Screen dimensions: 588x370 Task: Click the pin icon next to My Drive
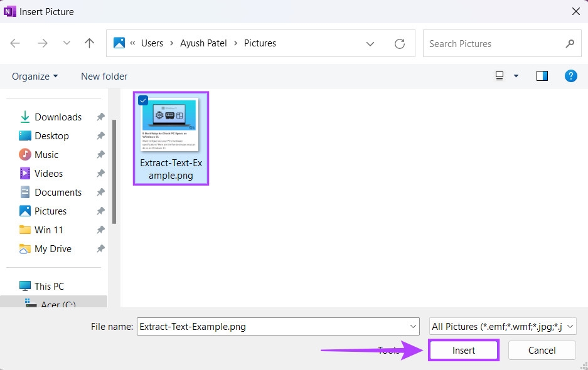(100, 248)
